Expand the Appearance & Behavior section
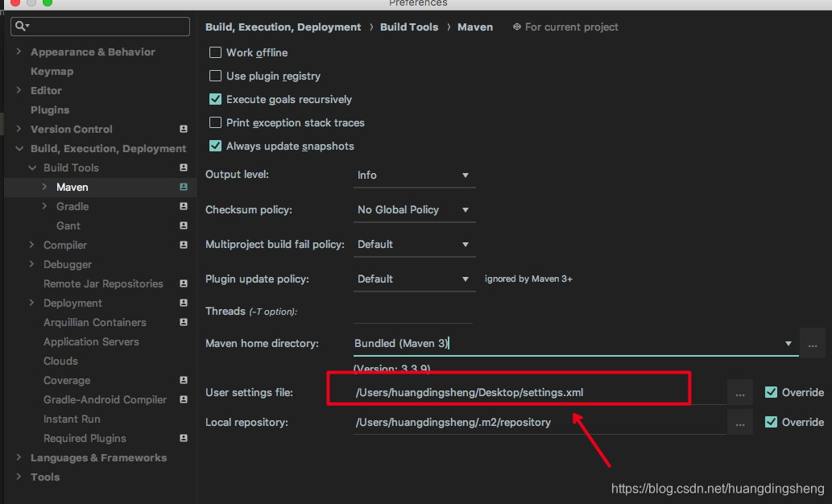832x504 pixels. tap(19, 52)
